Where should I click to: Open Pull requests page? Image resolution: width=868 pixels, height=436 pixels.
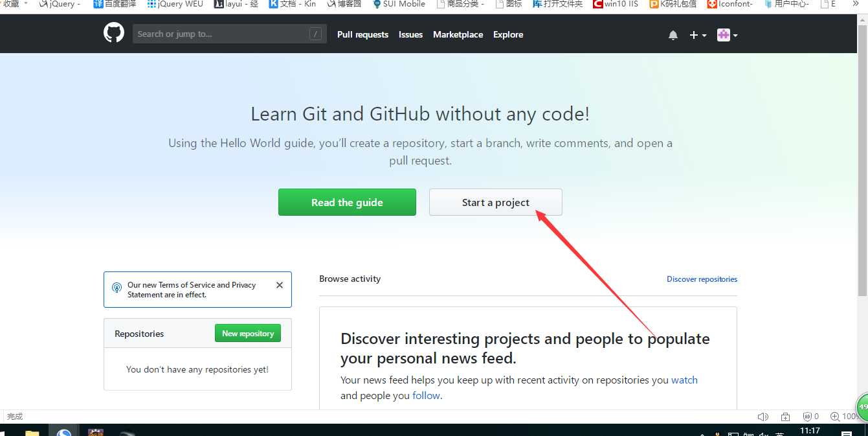click(362, 35)
